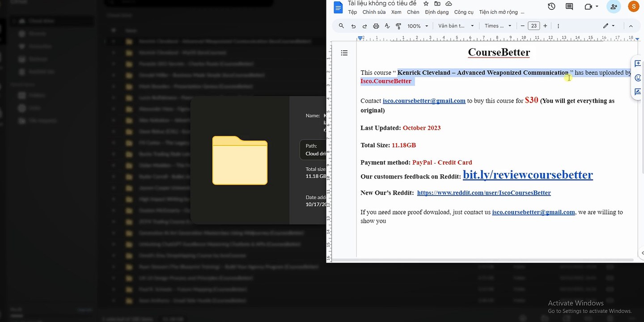Click the '11.18GB' total size text

tap(404, 145)
